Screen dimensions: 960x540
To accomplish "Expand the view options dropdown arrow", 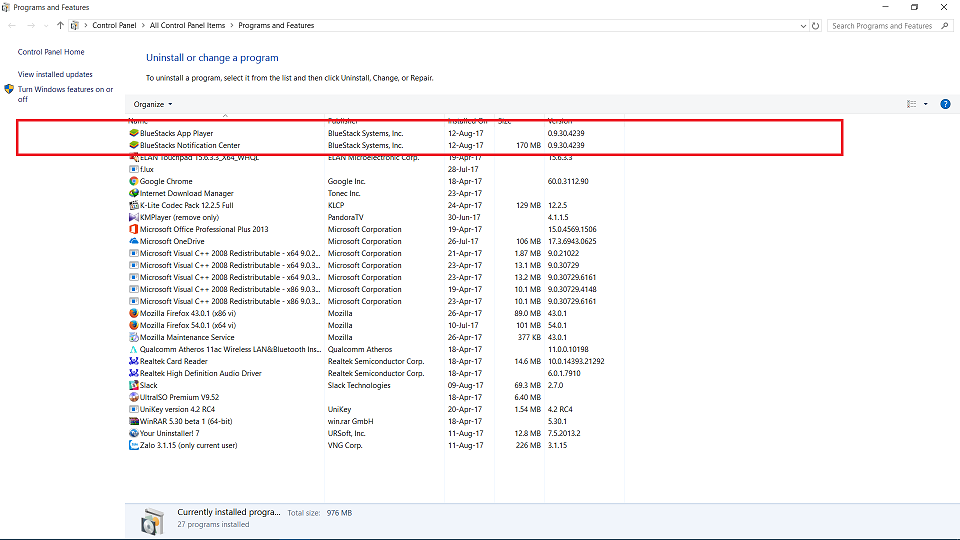I will click(926, 104).
